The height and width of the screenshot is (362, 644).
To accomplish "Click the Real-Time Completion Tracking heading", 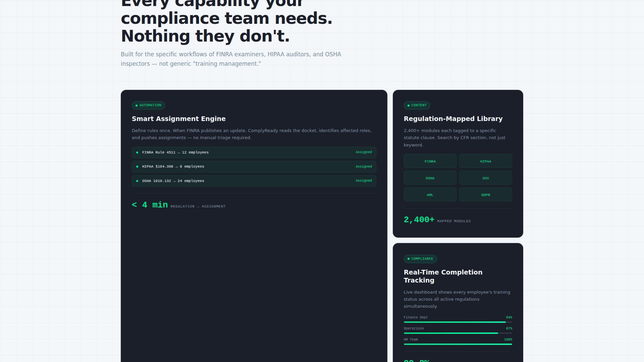I will click(x=443, y=276).
